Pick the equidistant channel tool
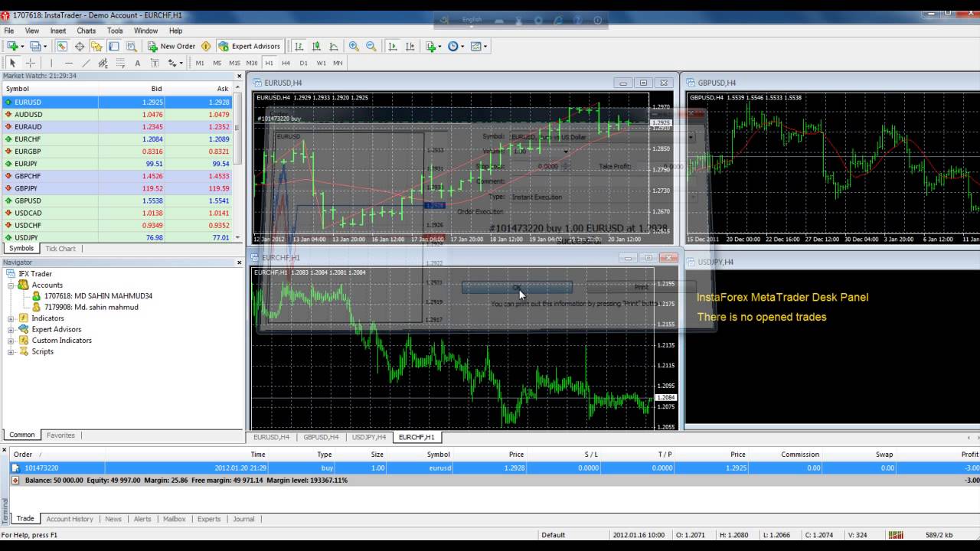The image size is (980, 551). (103, 63)
